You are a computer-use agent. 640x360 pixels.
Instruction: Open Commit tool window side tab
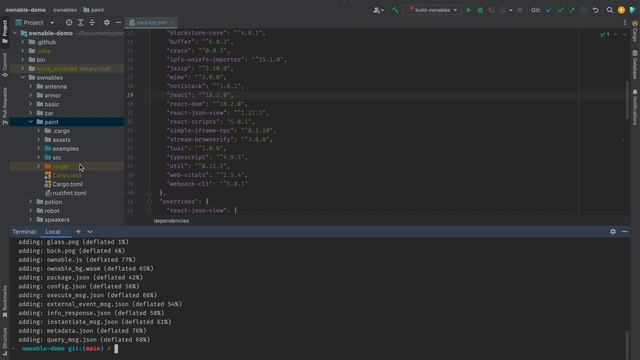coord(4,64)
